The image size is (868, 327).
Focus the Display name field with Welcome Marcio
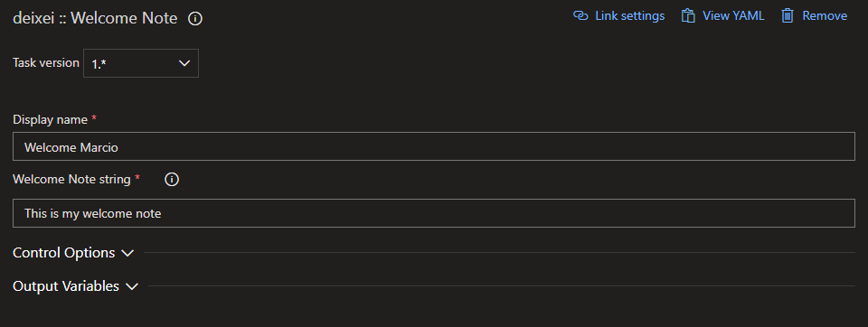click(x=433, y=146)
